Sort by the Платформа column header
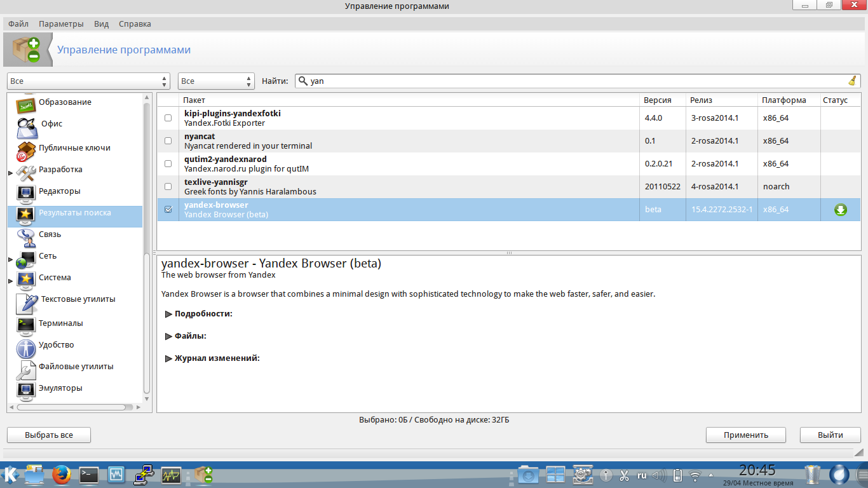Viewport: 868px width, 488px height. (789, 100)
